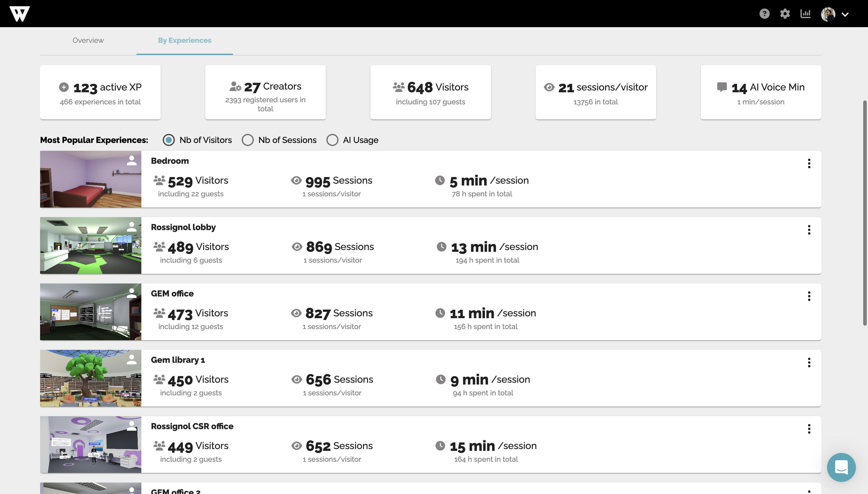Open the Bedroom experience thumbnail
Image resolution: width=868 pixels, height=494 pixels.
tap(90, 179)
